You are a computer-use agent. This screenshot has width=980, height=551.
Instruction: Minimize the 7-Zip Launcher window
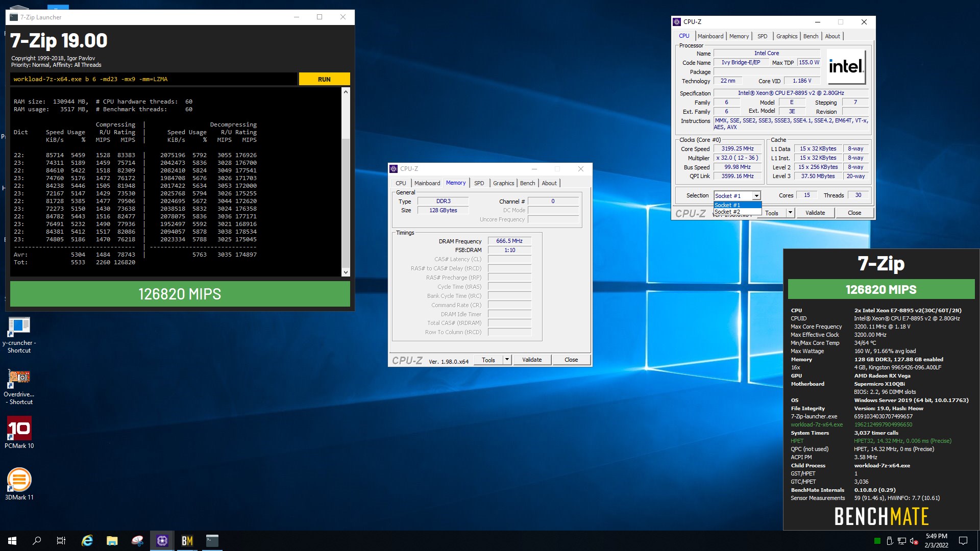coord(296,17)
